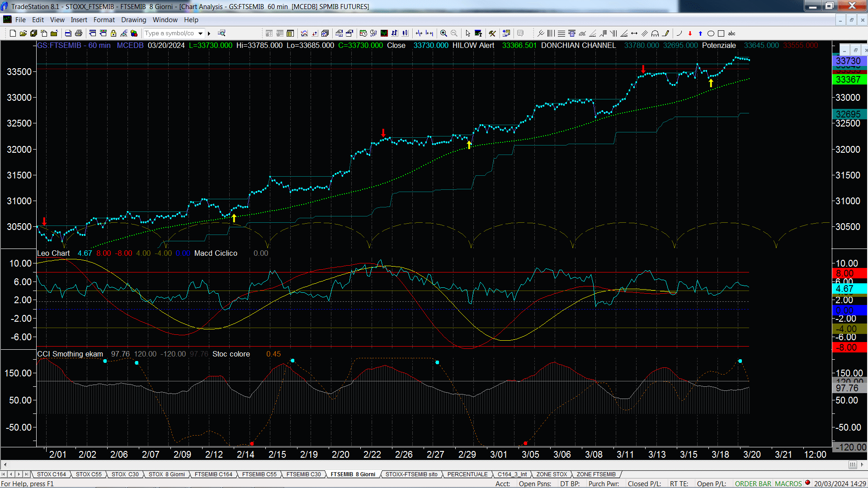Image resolution: width=868 pixels, height=488 pixels.
Task: Click the horizontal scrollbar left arrow
Action: 5,465
